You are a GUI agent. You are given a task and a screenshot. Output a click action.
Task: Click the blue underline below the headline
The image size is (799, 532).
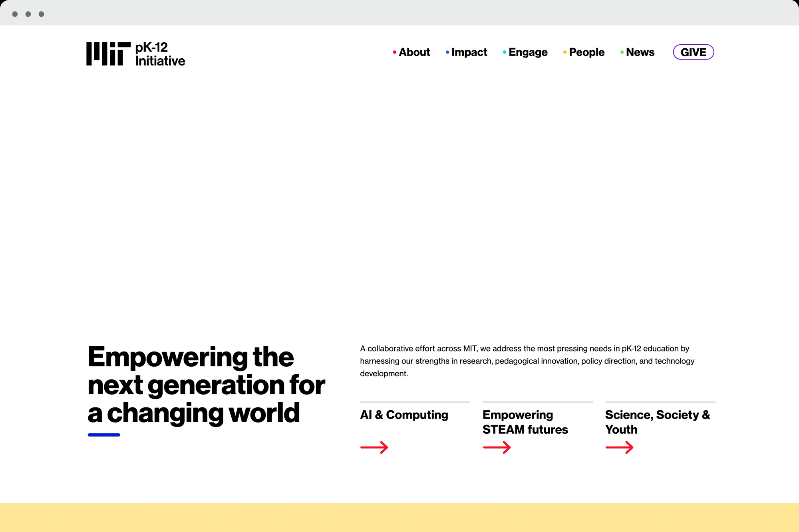pos(104,435)
